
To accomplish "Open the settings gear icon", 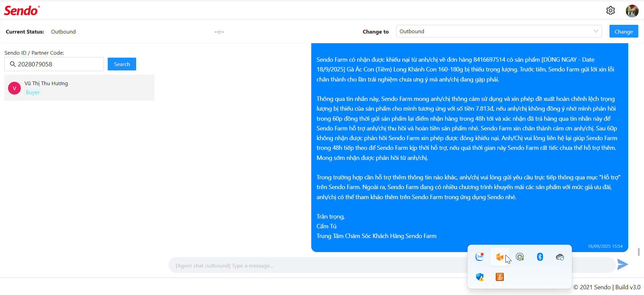I will pos(610,11).
